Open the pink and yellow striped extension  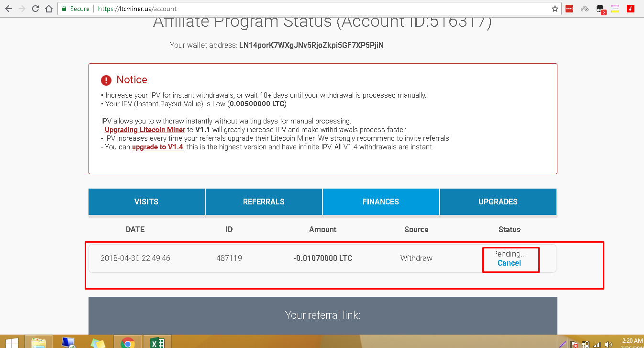pyautogui.click(x=616, y=9)
